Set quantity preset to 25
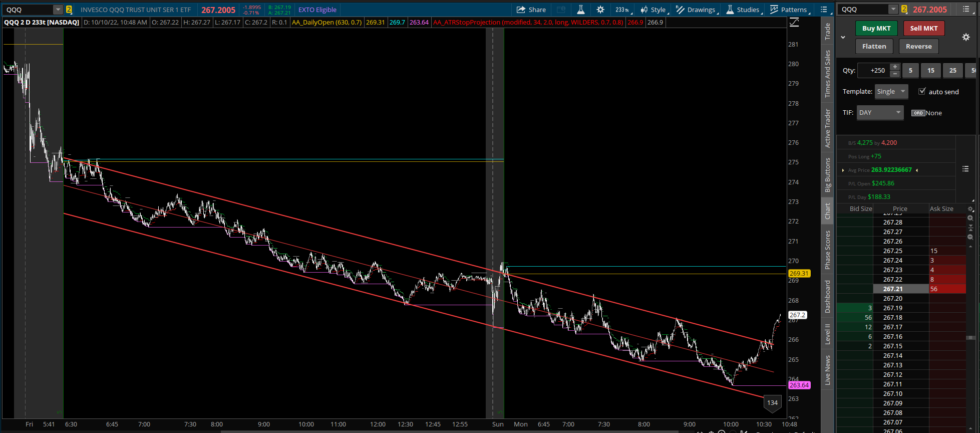Screen dimensions: 980x433 [953, 70]
